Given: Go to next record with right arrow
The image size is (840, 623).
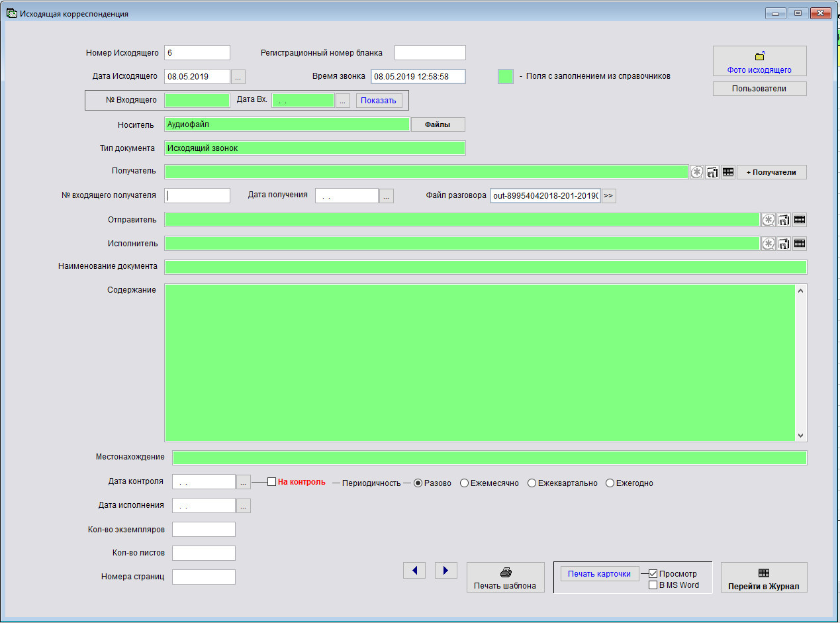Looking at the screenshot, I should pyautogui.click(x=445, y=571).
